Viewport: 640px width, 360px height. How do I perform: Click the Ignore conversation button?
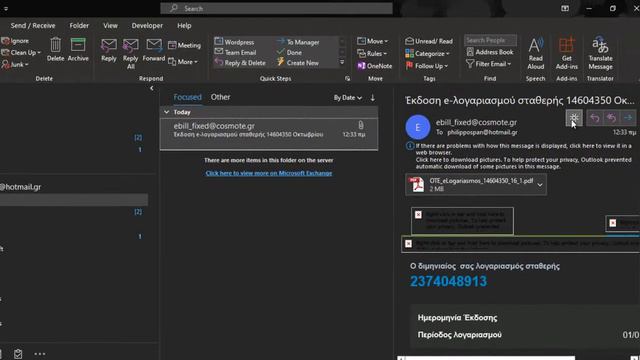pos(15,41)
